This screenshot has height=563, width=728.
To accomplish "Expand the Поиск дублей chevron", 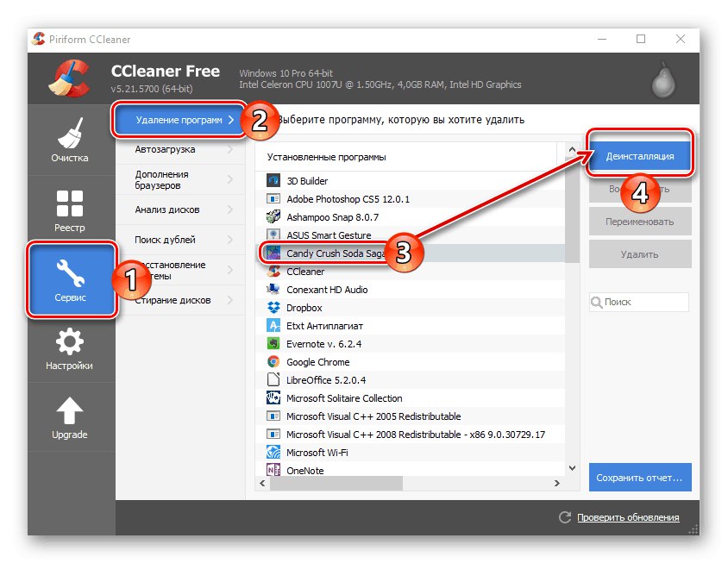I will pos(230,240).
